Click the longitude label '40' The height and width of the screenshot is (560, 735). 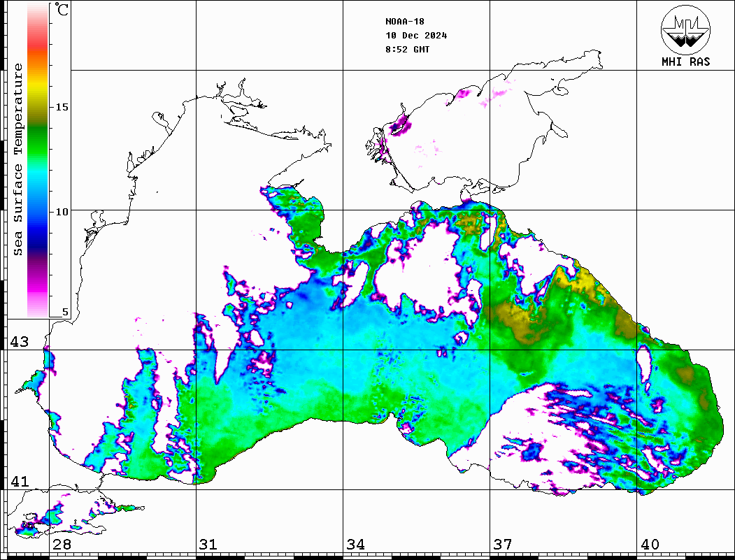(650, 545)
